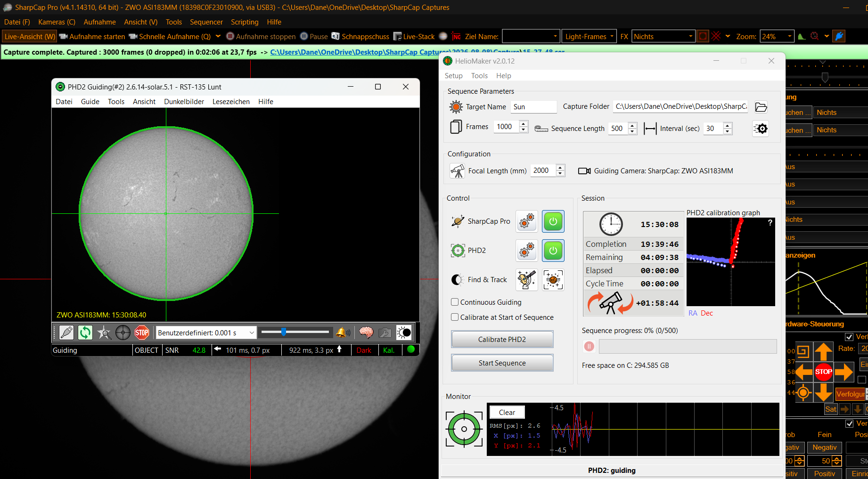The image size is (868, 479).
Task: Click the orange spiral search icon in mount control
Action: point(803,351)
